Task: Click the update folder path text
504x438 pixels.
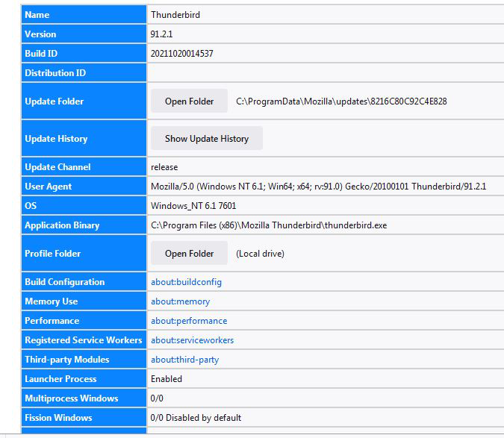Action: (341, 101)
